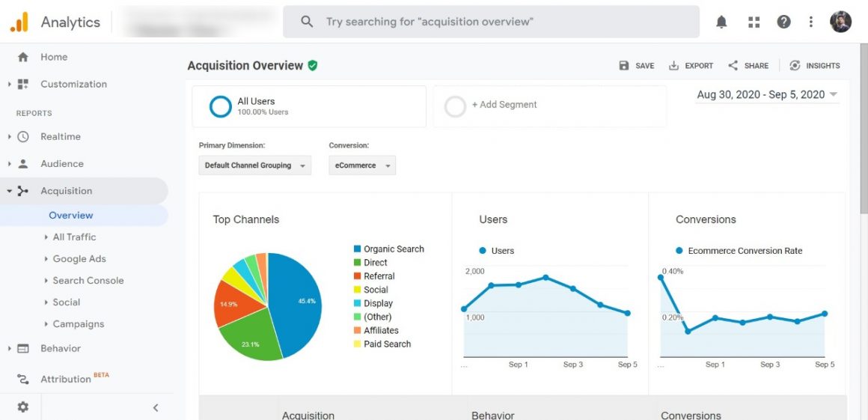Image resolution: width=868 pixels, height=420 pixels.
Task: Click the Add Segment empty circle
Action: click(x=456, y=106)
